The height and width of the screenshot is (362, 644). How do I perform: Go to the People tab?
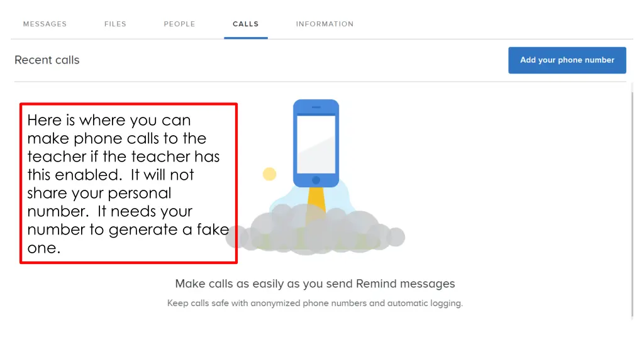tap(179, 24)
